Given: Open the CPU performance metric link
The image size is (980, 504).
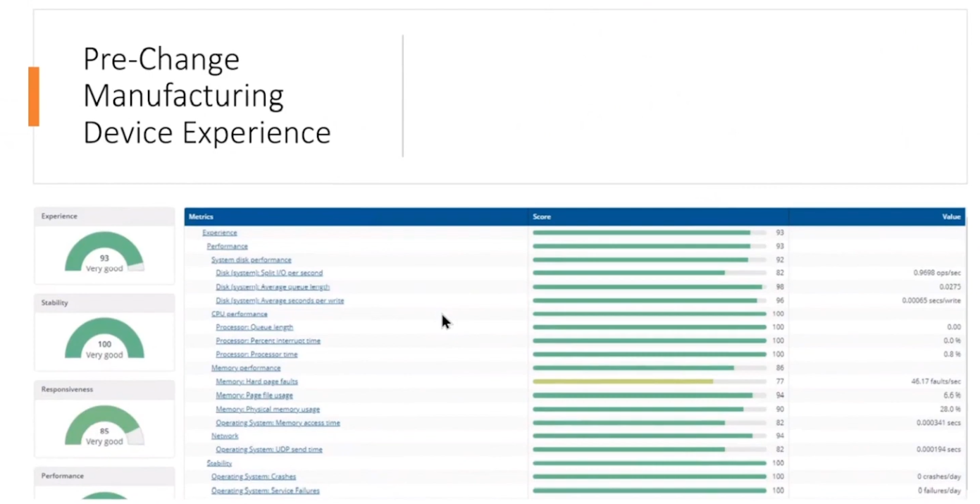Looking at the screenshot, I should [240, 314].
